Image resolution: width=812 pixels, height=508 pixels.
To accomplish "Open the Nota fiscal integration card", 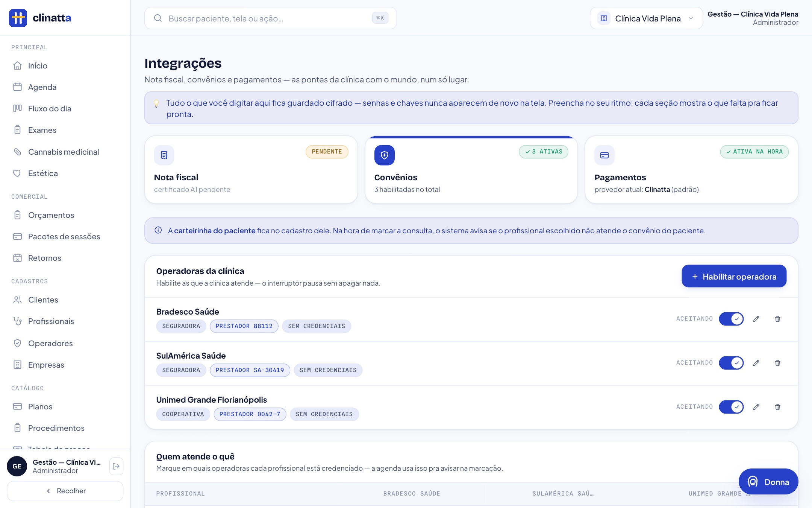I will 251,170.
